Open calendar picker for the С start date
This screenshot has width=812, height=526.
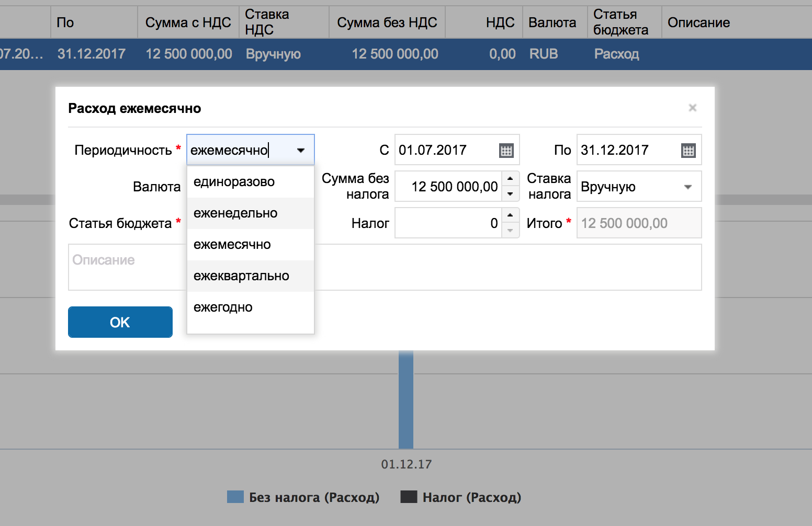[506, 151]
